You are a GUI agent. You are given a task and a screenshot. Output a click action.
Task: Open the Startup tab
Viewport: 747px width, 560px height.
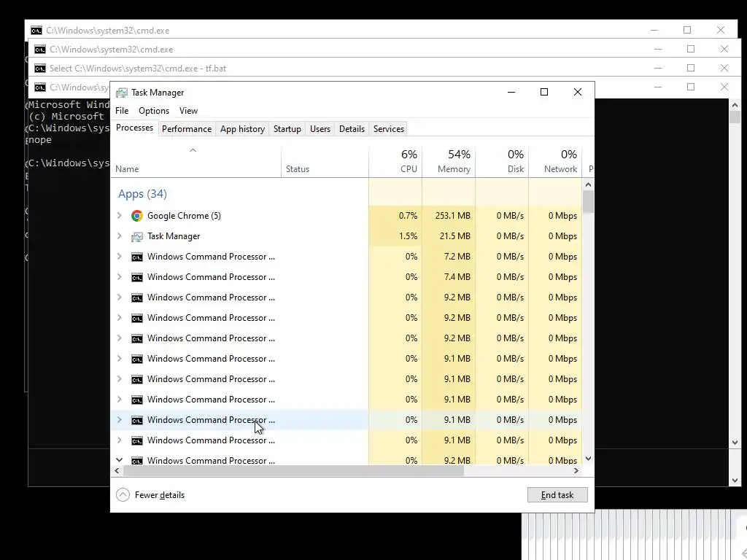point(287,129)
